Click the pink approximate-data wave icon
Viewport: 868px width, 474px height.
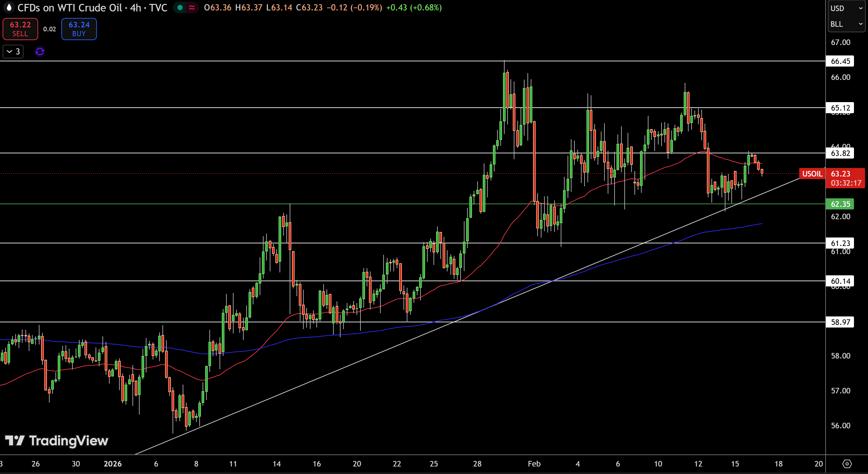point(192,8)
